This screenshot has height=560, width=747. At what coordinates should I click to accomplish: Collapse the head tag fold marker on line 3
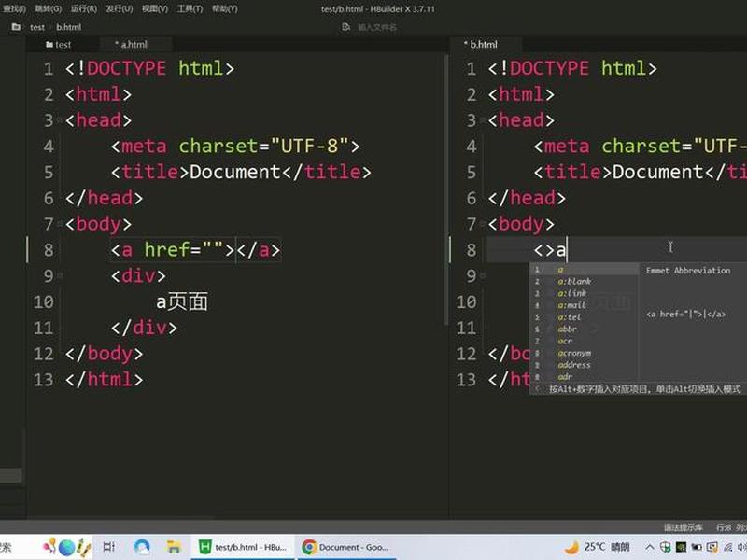[x=60, y=120]
